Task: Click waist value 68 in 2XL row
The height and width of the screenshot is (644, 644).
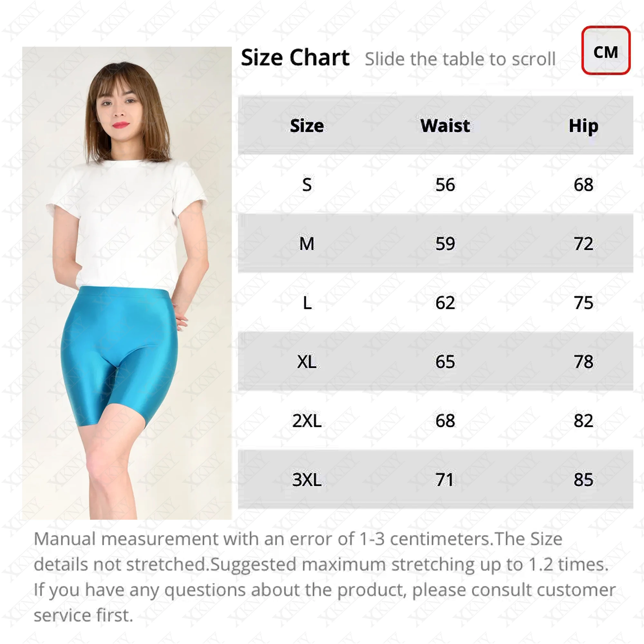Action: point(445,421)
